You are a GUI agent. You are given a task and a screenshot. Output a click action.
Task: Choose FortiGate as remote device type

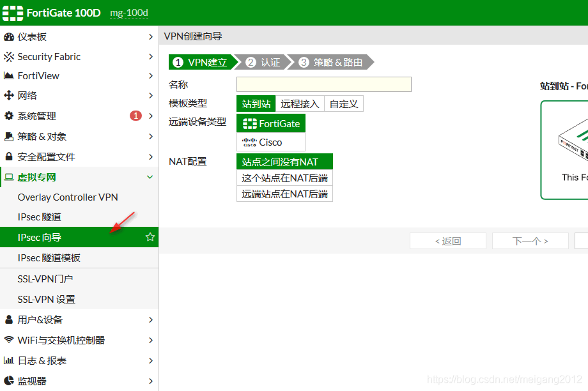tap(271, 124)
